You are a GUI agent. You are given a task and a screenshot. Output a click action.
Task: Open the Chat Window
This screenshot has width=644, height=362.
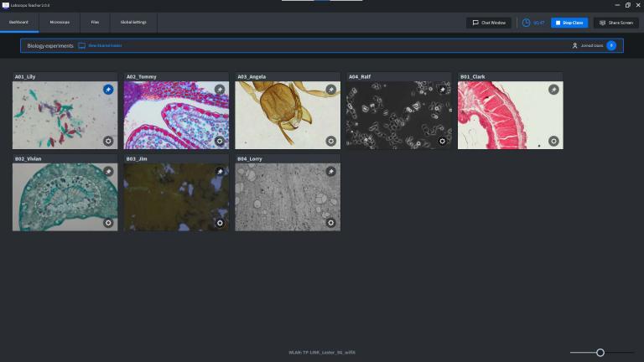[x=489, y=23]
